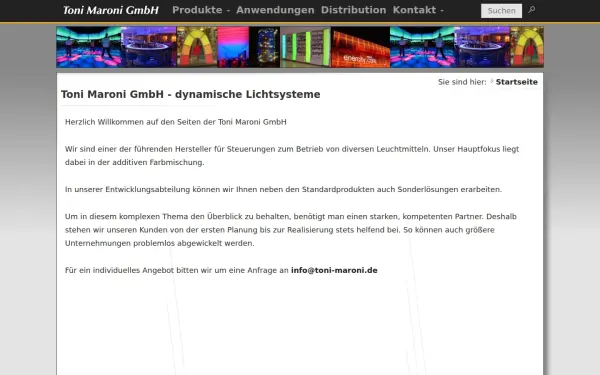Open the Produkte menu
The width and height of the screenshot is (600, 375).
[x=197, y=10]
